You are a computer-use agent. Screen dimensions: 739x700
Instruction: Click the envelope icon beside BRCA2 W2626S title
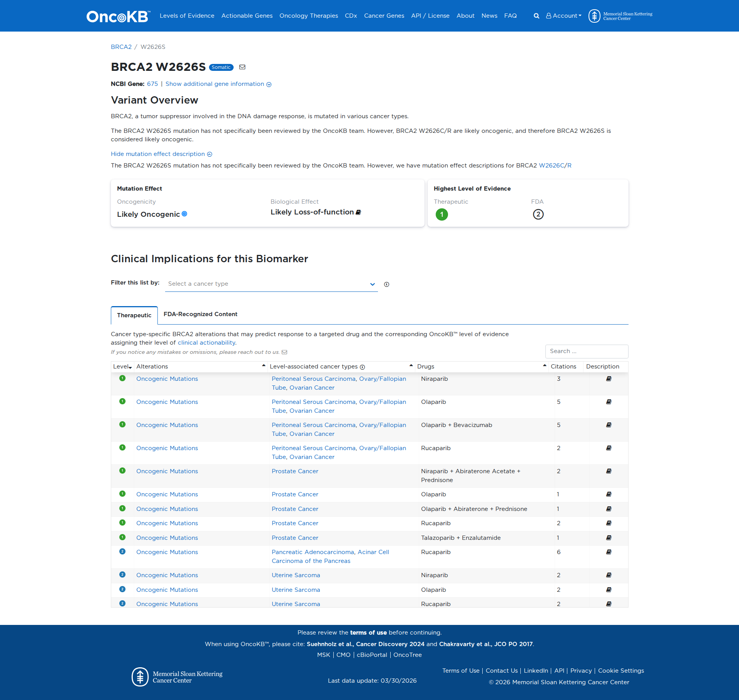242,67
